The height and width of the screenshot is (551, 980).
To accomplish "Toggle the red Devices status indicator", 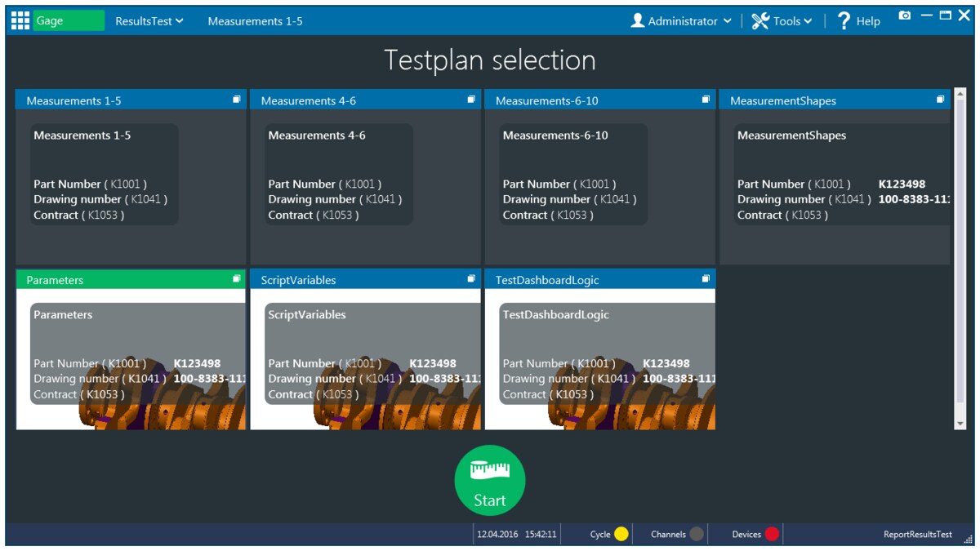I will [771, 534].
